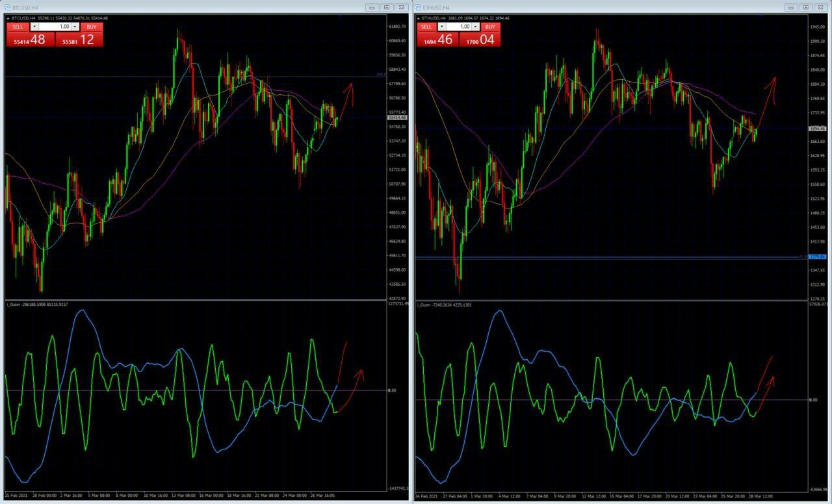Screen dimensions: 832x504
Task: Minimize the BTCUSD,H4 chart window
Action: [372, 7]
